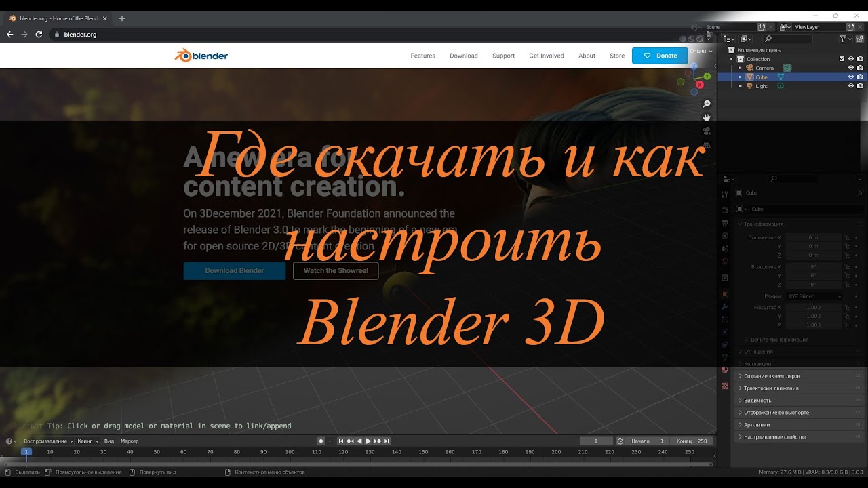Reload the blender.org page
Screen dimensions: 868x488
(39, 34)
